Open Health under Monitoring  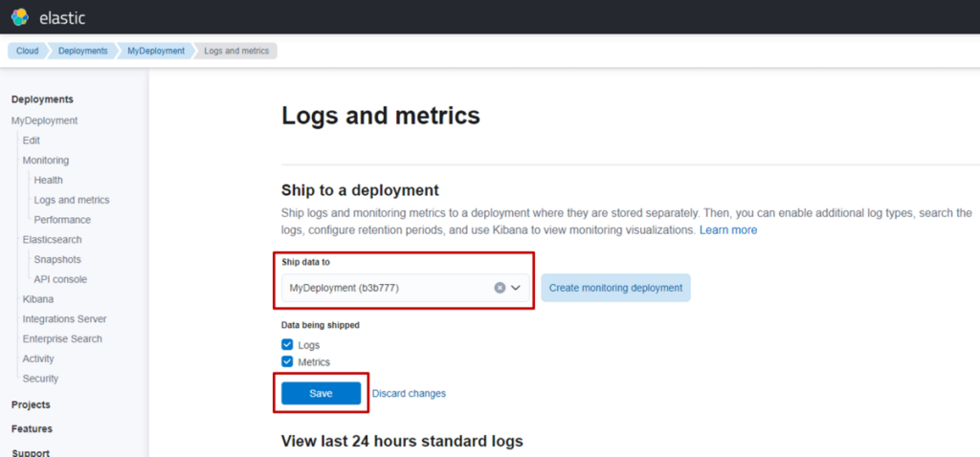[x=48, y=180]
